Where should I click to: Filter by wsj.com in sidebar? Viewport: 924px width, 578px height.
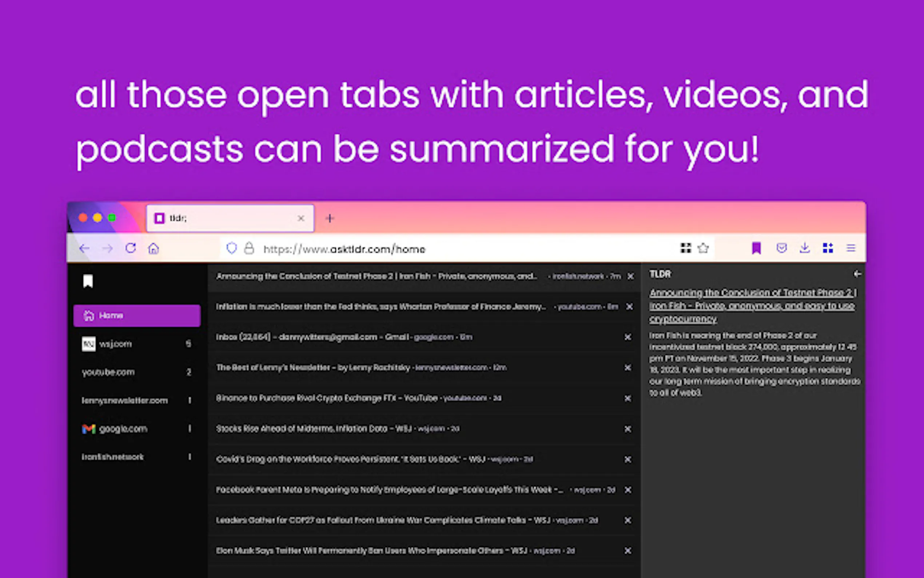coord(115,344)
